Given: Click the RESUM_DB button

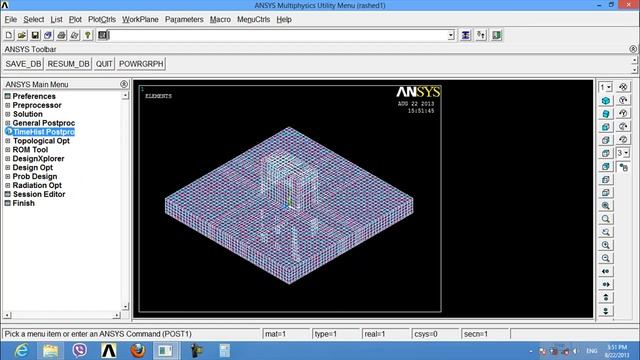Looking at the screenshot, I should [68, 64].
